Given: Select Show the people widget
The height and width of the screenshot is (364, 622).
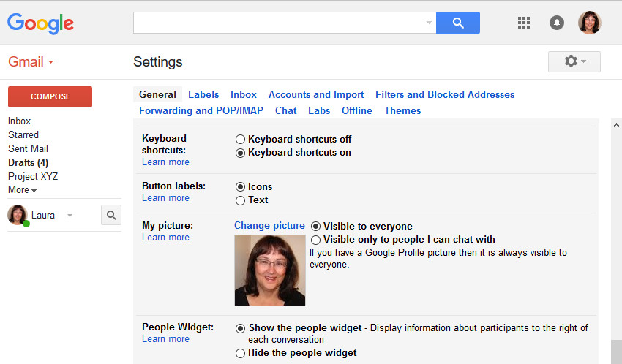Looking at the screenshot, I should tap(240, 328).
